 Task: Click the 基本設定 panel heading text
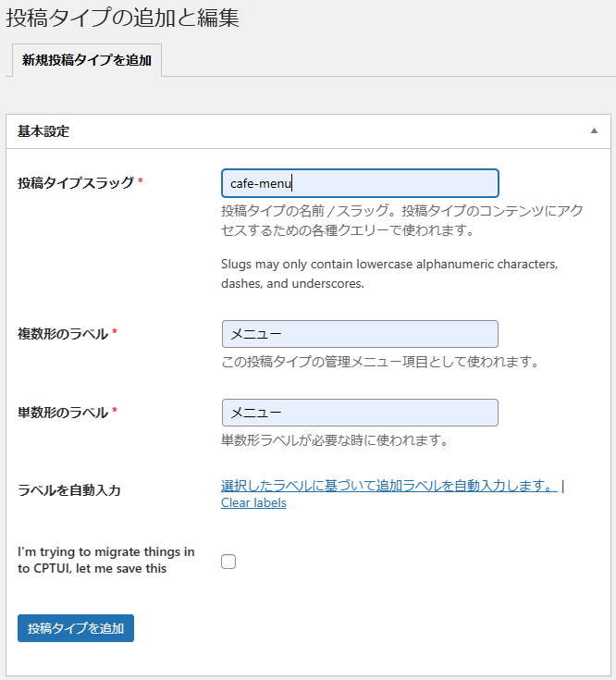click(43, 131)
